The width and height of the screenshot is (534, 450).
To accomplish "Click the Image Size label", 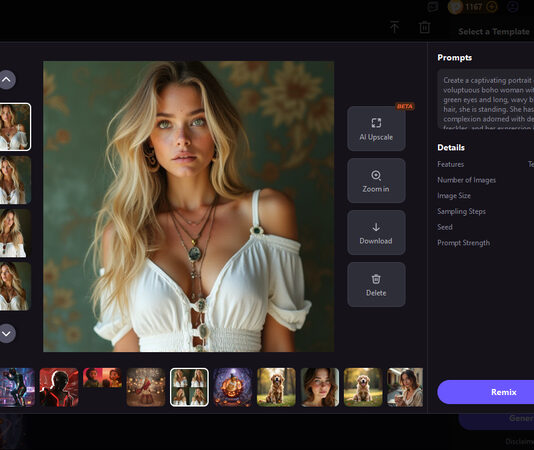I will click(x=454, y=196).
